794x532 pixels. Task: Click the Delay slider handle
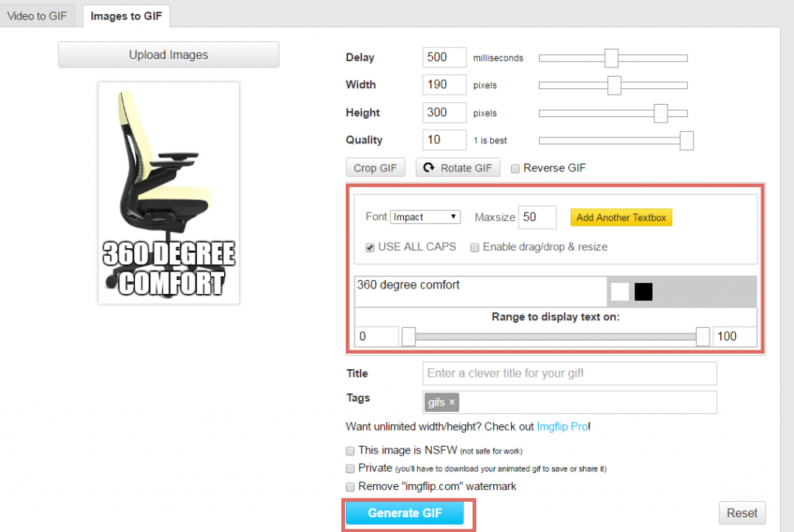[611, 58]
